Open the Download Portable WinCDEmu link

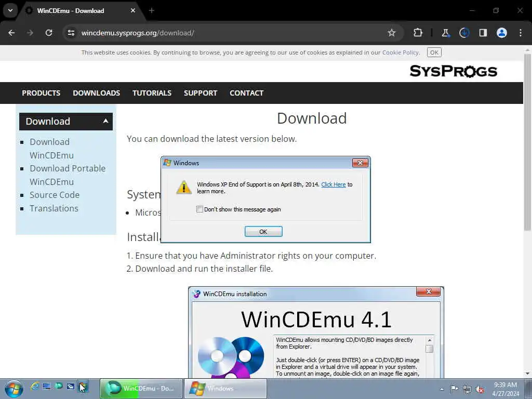[x=68, y=175]
